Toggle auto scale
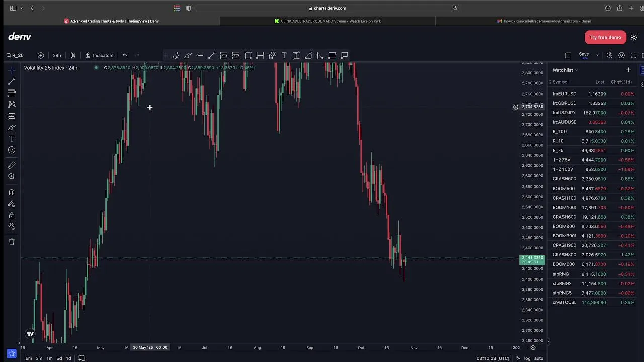Screen dimensions: 644x362 click(538, 358)
